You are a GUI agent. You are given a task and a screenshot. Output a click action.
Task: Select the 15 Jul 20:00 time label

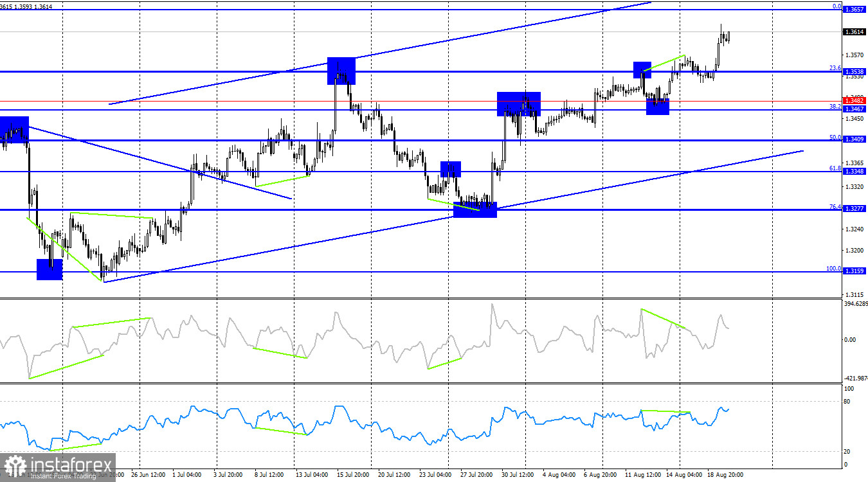click(x=353, y=475)
